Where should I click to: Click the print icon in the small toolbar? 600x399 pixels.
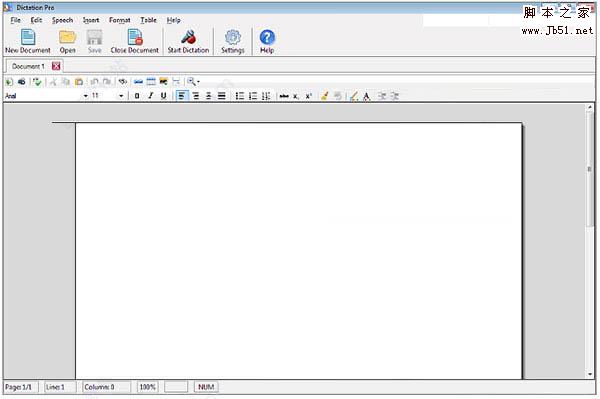(x=22, y=81)
